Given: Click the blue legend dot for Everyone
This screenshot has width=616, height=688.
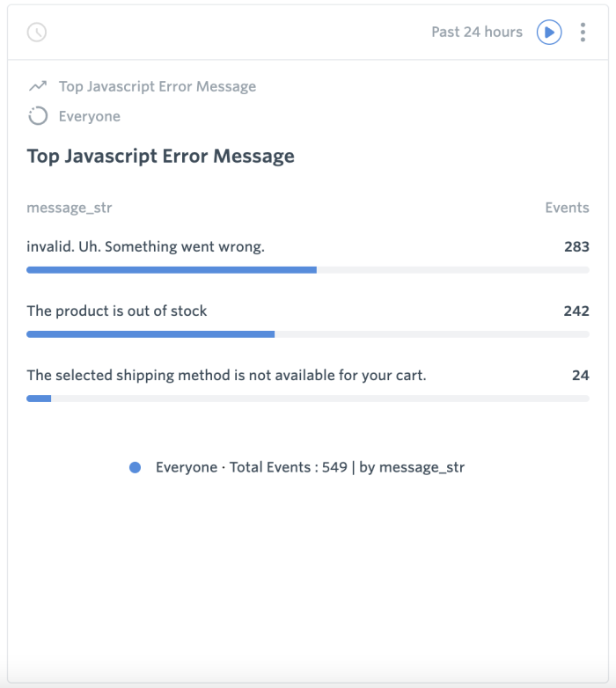Looking at the screenshot, I should pyautogui.click(x=136, y=467).
